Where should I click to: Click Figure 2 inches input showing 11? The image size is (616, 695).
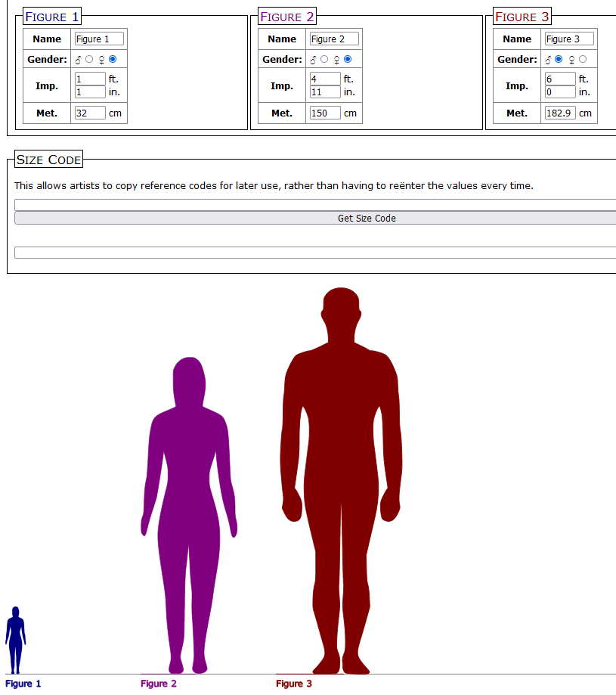pyautogui.click(x=325, y=92)
